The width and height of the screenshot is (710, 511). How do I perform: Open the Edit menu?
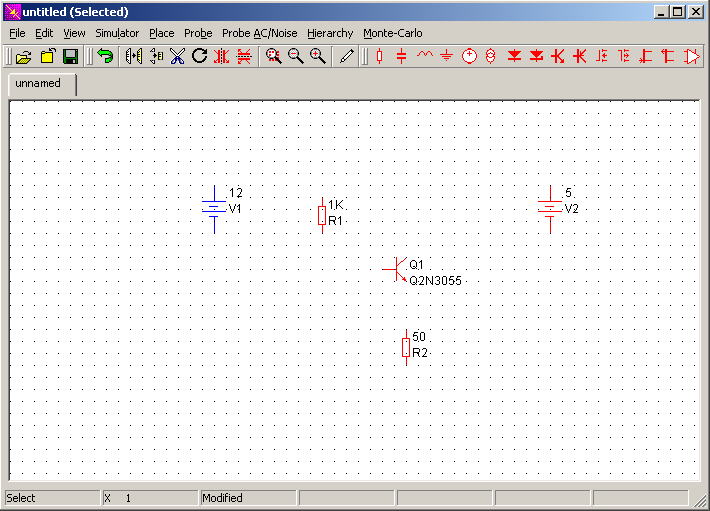(44, 33)
